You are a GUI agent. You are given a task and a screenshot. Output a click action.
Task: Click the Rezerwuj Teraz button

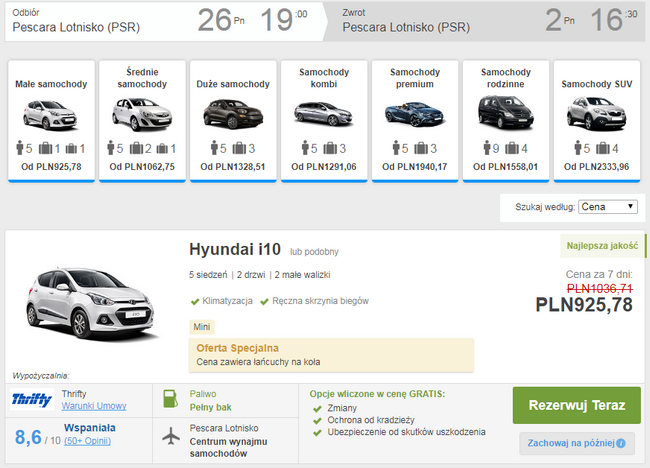pos(577,405)
